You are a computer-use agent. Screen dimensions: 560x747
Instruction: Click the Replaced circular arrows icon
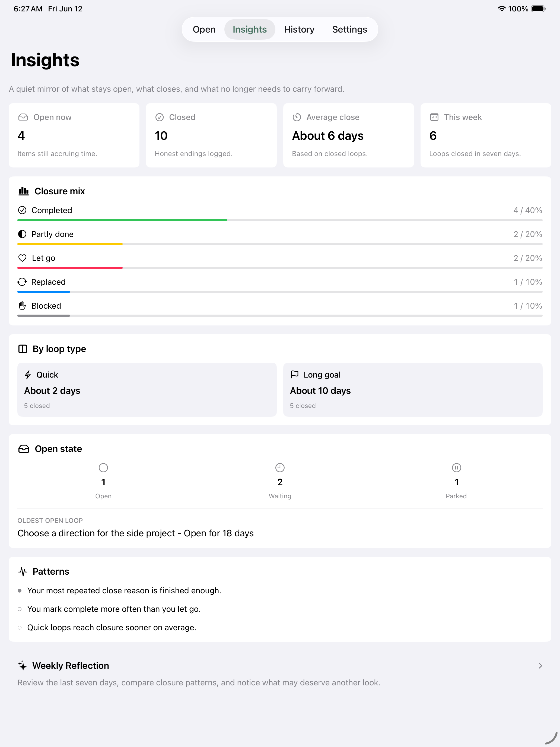(x=22, y=282)
